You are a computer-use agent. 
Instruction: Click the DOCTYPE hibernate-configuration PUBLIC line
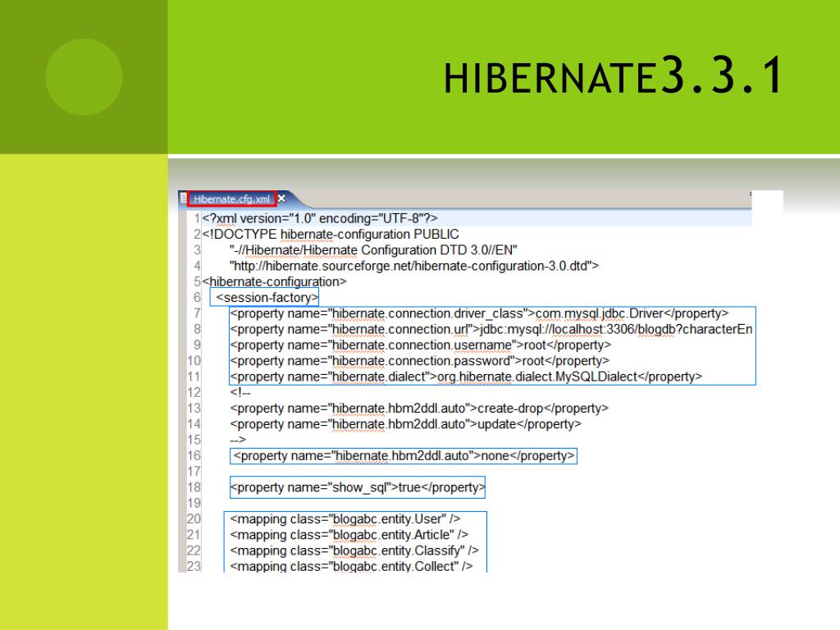point(331,234)
